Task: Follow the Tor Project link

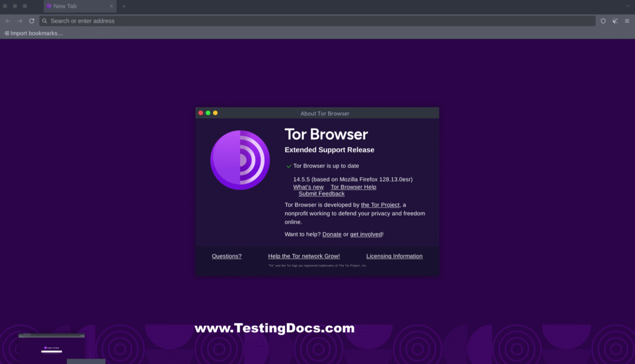Action: [380, 205]
